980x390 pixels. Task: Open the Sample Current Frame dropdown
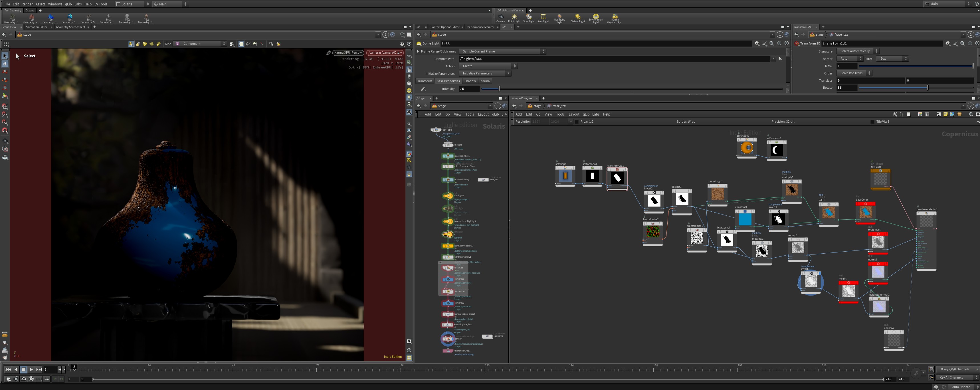coord(502,51)
